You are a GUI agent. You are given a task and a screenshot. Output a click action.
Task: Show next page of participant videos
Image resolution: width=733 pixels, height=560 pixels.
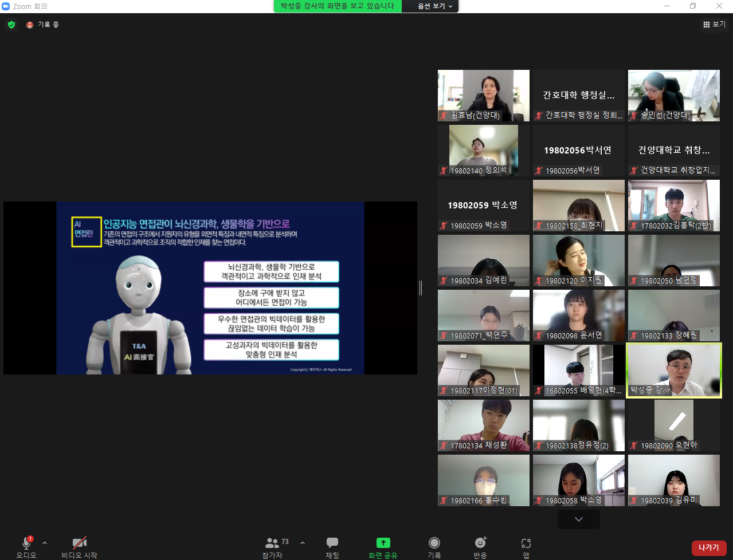(x=578, y=519)
